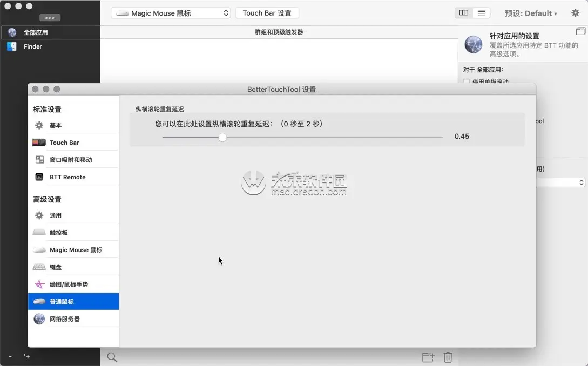Click the 普通鼠标 mouse icon
This screenshot has width=588, height=366.
pyautogui.click(x=39, y=302)
